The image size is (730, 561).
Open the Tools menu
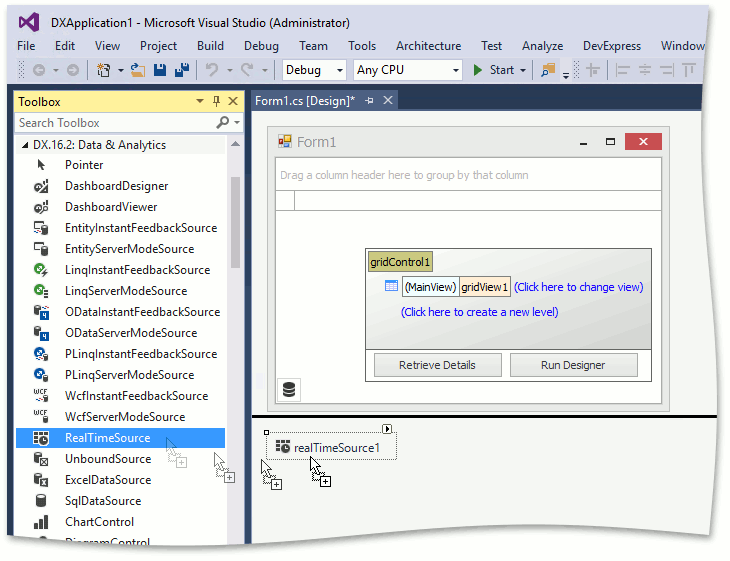(362, 46)
